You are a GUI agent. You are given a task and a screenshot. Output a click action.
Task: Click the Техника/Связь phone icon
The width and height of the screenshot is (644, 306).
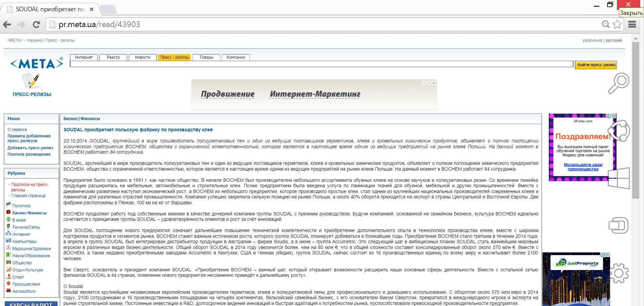pyautogui.click(x=8, y=226)
